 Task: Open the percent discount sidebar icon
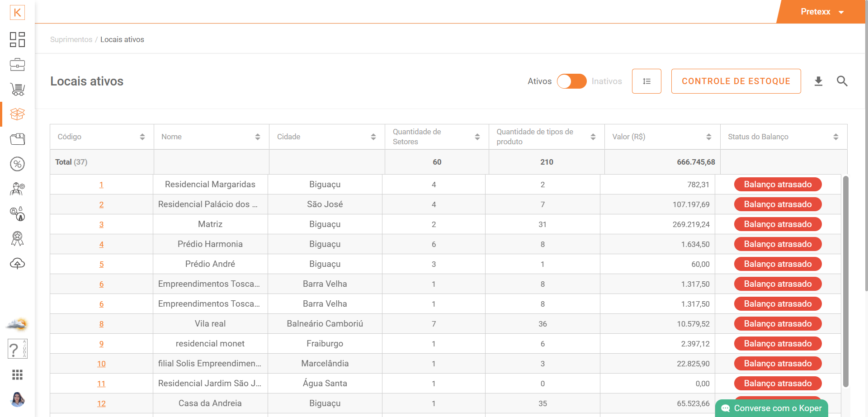coord(17,164)
